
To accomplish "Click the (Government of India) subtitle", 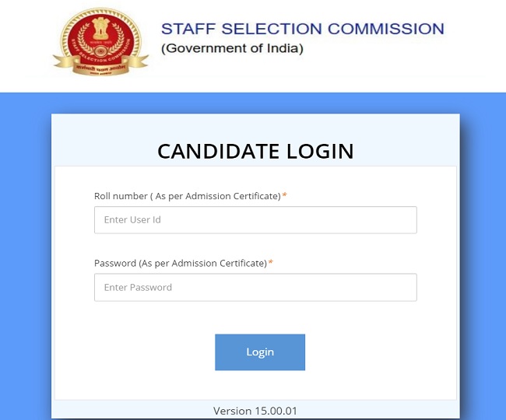I will (x=232, y=48).
